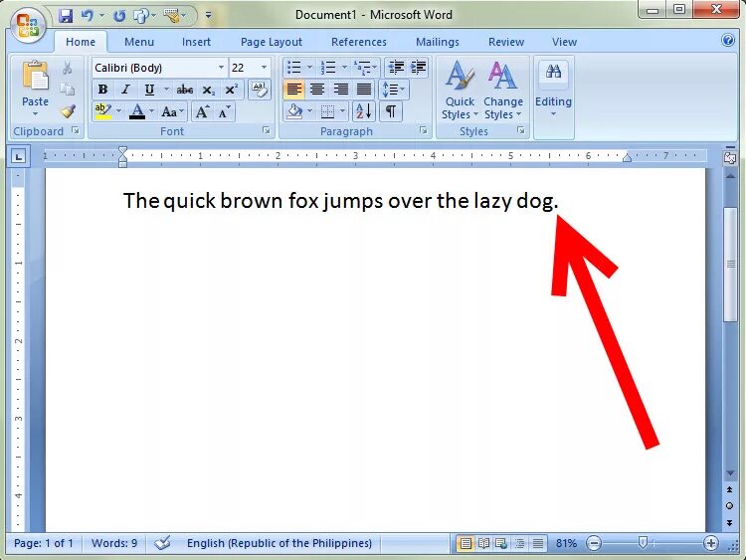Toggle show paragraph marks

click(391, 111)
